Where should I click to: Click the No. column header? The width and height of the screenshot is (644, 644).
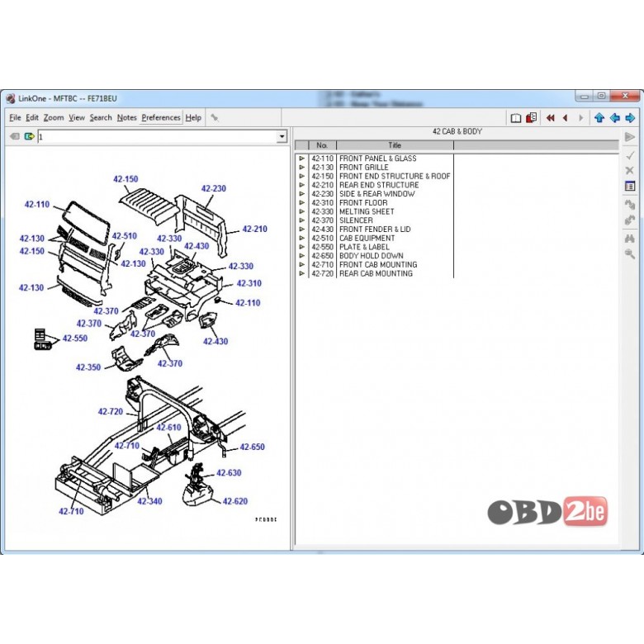pos(322,145)
